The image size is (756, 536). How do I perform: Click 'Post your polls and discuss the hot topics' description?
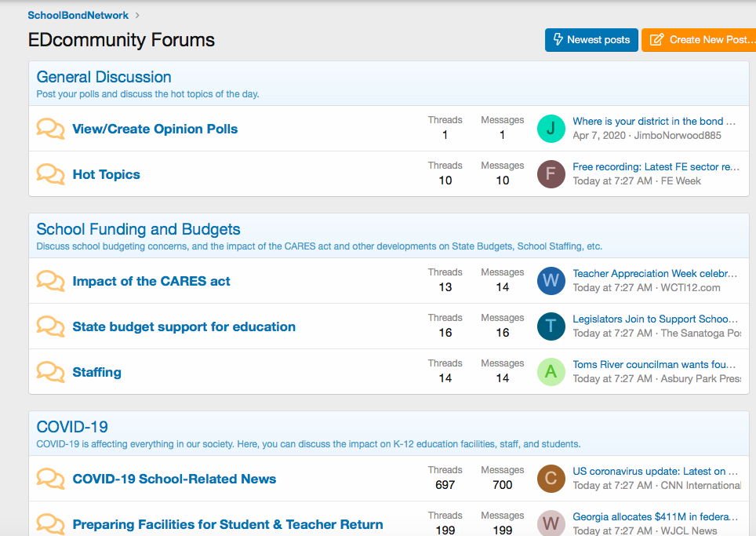(x=148, y=94)
